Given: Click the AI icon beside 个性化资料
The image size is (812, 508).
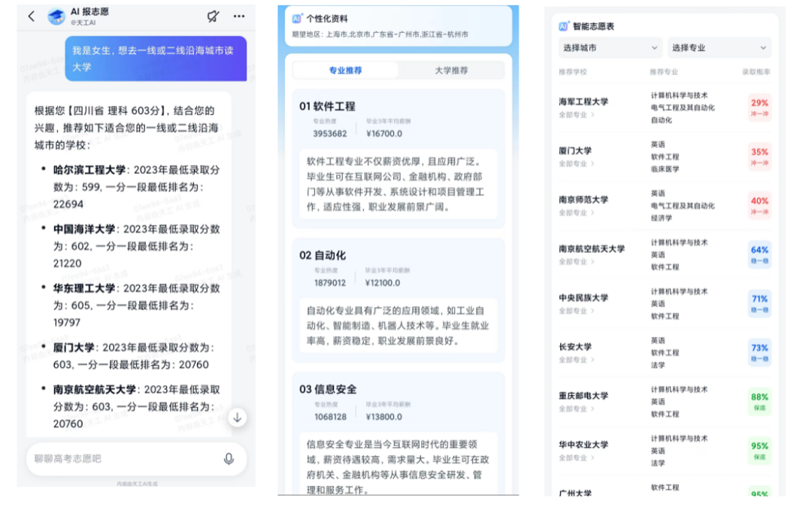Looking at the screenshot, I should [x=297, y=19].
